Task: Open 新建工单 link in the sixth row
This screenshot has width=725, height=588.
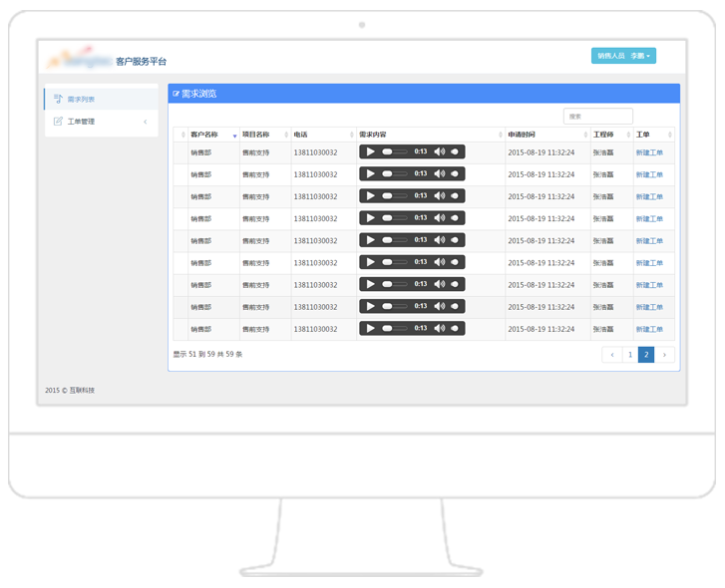Action: pyautogui.click(x=649, y=263)
